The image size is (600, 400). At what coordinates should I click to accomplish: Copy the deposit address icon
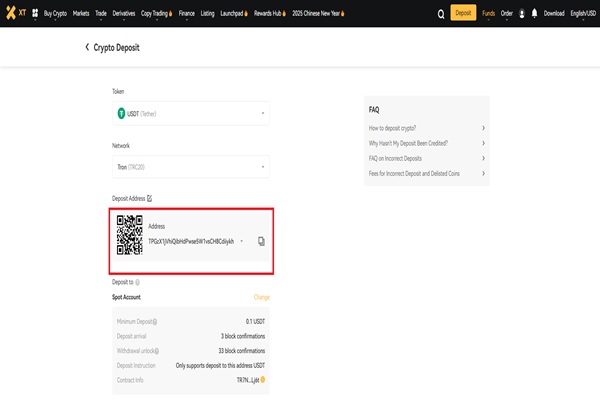[261, 241]
